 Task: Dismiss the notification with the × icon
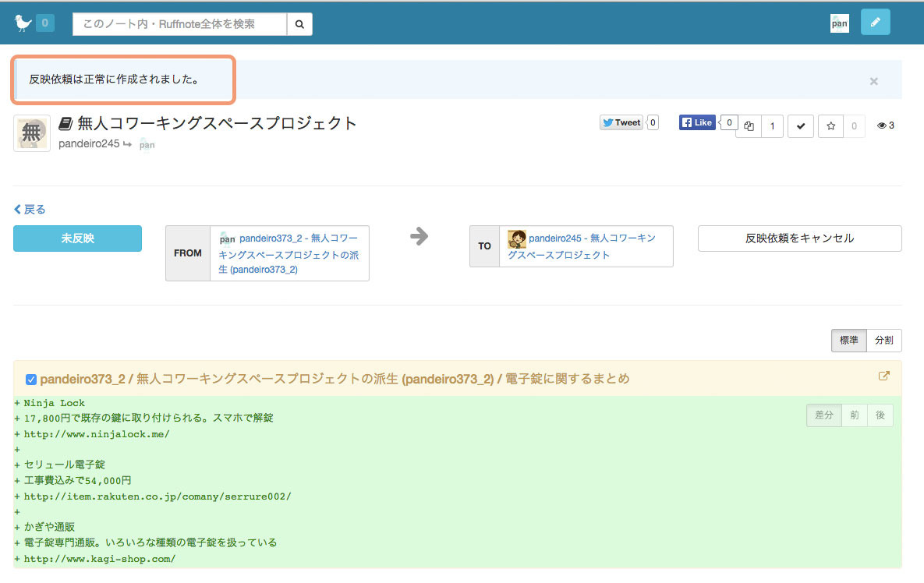(873, 81)
